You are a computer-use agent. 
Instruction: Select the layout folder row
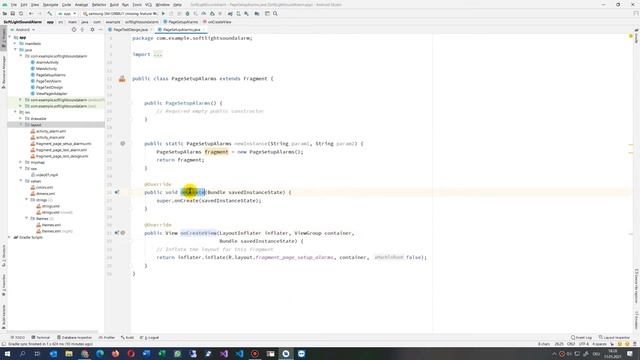pyautogui.click(x=56, y=125)
